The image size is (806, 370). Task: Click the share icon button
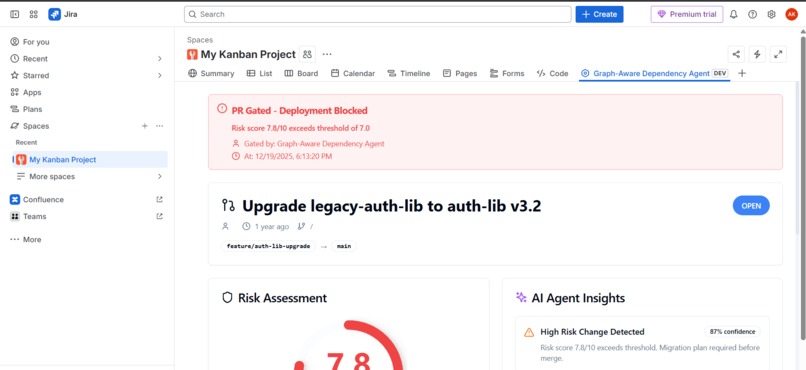click(x=736, y=54)
